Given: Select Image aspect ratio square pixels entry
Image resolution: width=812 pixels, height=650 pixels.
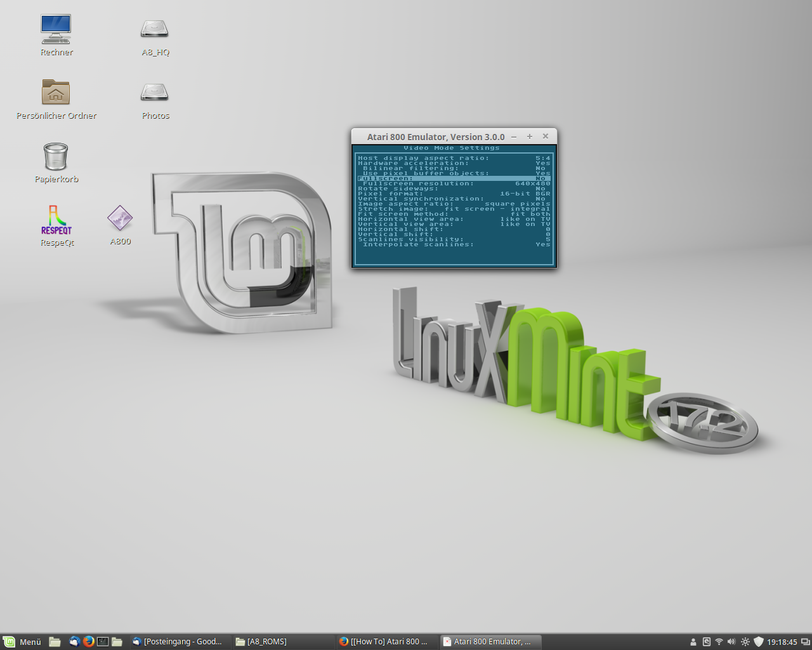Looking at the screenshot, I should tap(454, 204).
